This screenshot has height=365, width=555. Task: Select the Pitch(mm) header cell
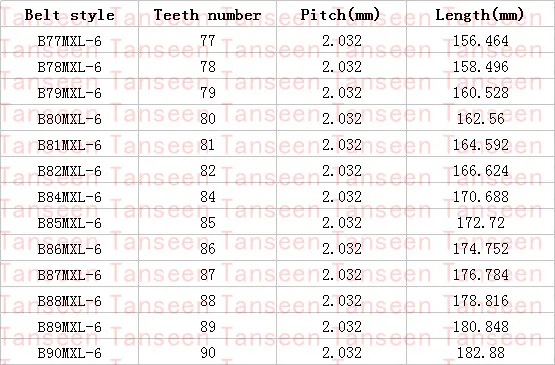(341, 15)
